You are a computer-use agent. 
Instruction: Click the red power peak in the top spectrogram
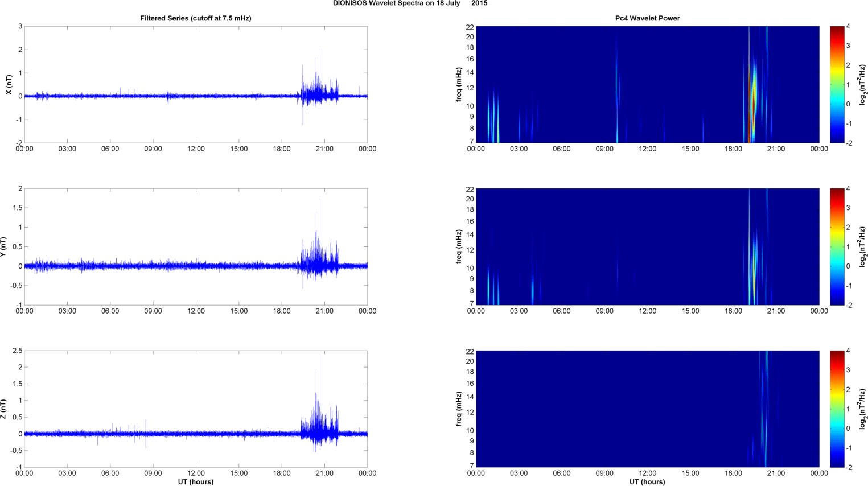click(752, 105)
